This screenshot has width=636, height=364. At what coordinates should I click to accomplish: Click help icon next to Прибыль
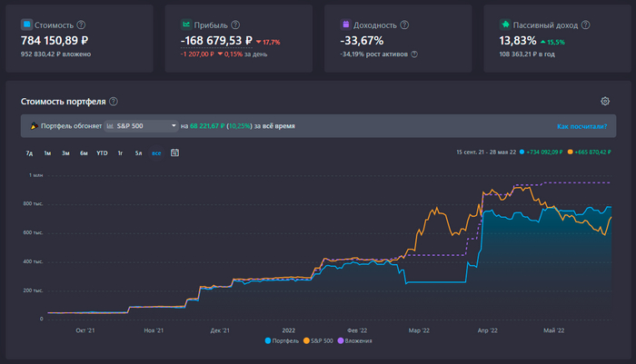click(236, 25)
